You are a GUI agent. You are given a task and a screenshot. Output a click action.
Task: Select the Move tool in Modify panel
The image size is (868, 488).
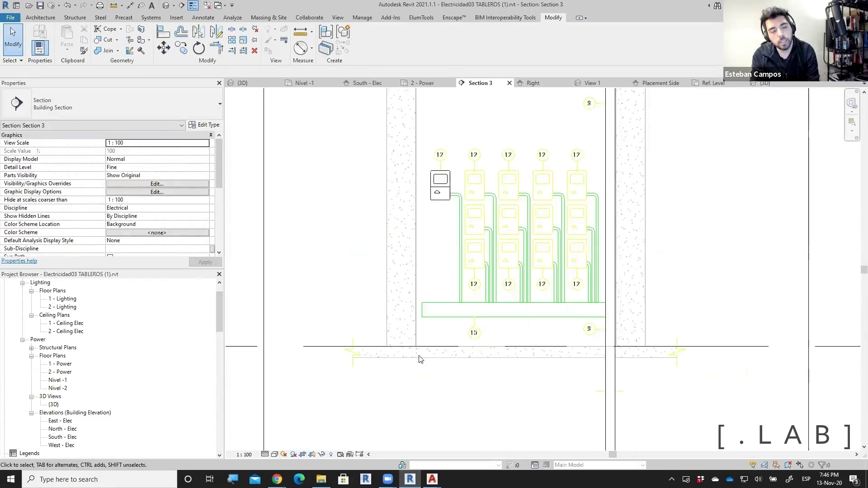point(164,48)
